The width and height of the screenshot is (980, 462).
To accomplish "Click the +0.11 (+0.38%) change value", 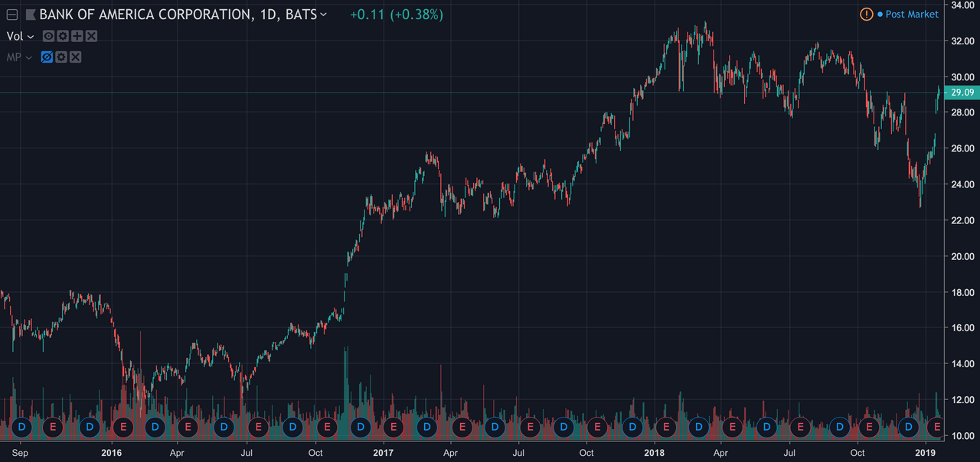I will coord(396,14).
